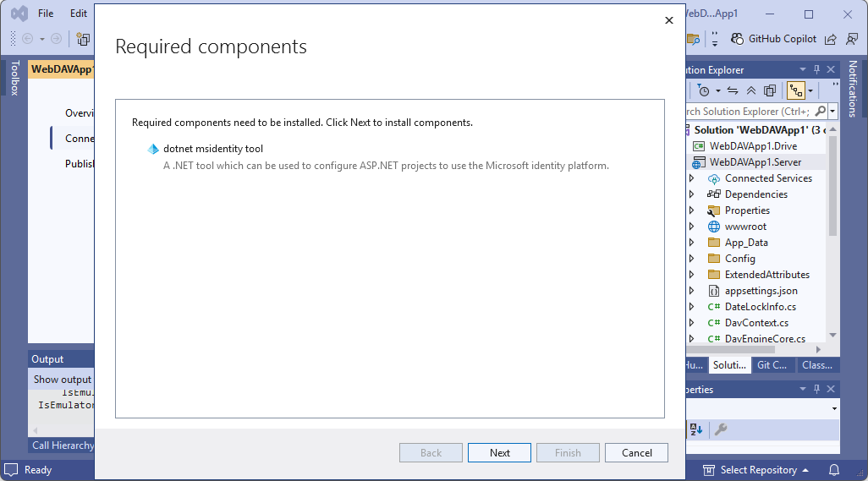Select the dotnet msidentity tool item
868x481 pixels.
coord(213,149)
